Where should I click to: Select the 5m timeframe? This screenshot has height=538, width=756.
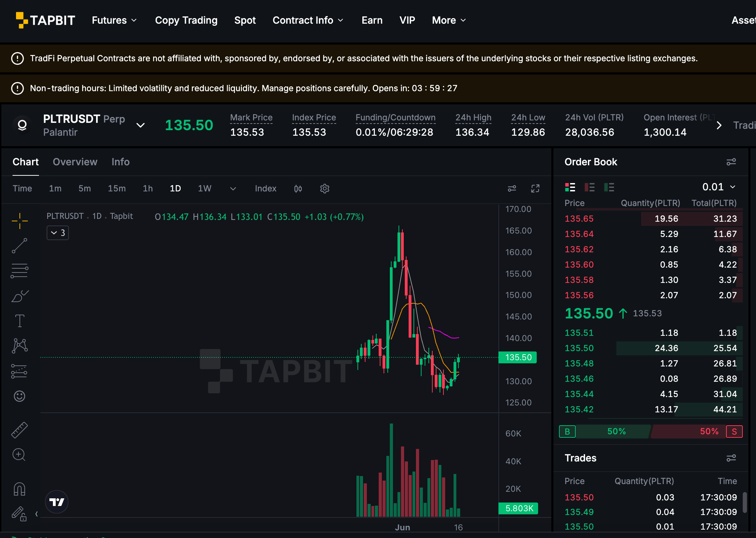(x=85, y=189)
